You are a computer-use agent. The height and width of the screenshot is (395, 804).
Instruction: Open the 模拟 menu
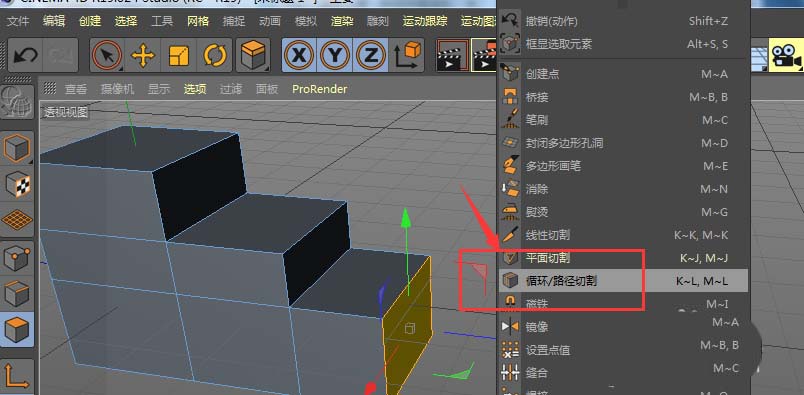point(306,21)
